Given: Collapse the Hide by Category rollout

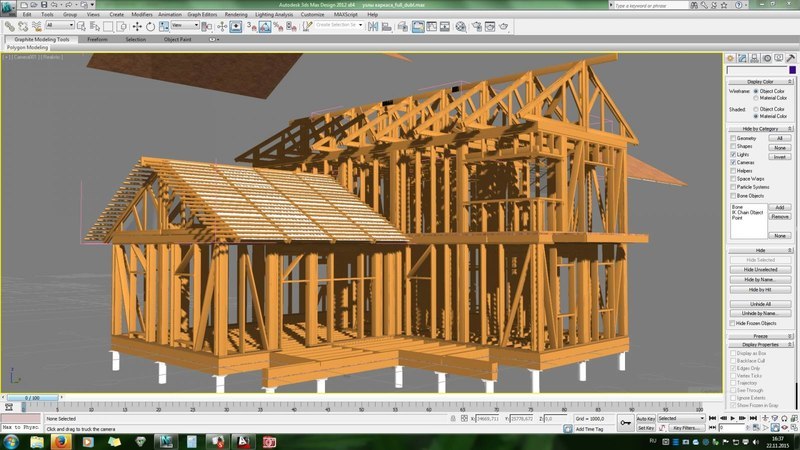Looking at the screenshot, I should click(760, 129).
